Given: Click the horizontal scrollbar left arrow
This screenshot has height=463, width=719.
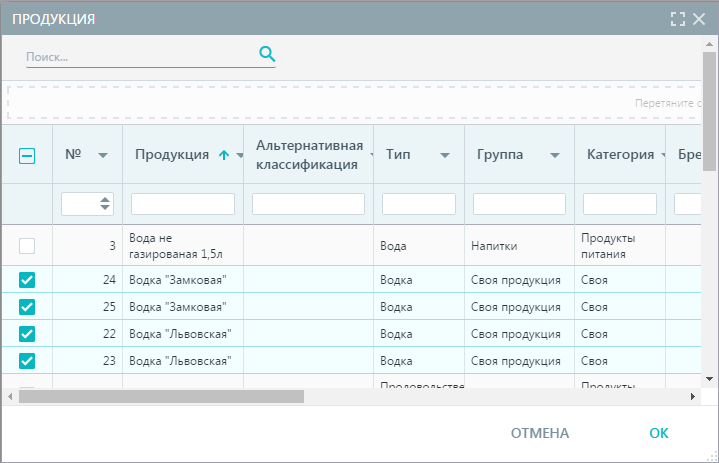Looking at the screenshot, I should tap(10, 397).
